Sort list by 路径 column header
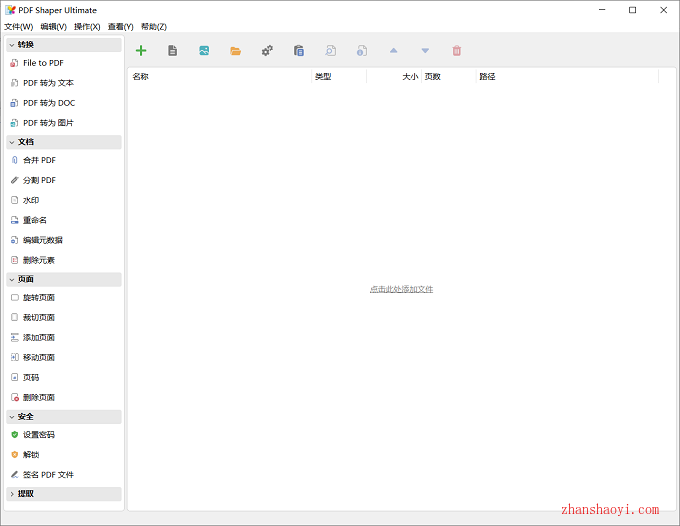 567,77
